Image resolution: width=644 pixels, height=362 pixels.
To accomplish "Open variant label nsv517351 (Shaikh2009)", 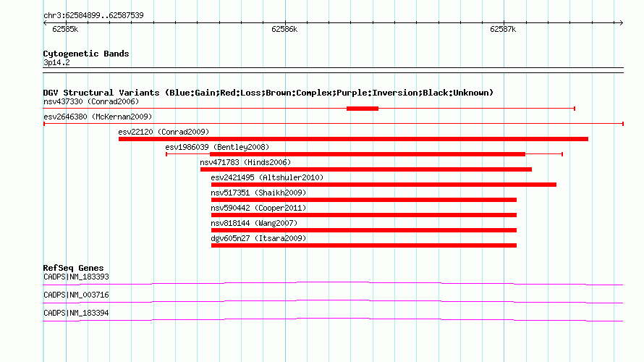I will 258,193.
